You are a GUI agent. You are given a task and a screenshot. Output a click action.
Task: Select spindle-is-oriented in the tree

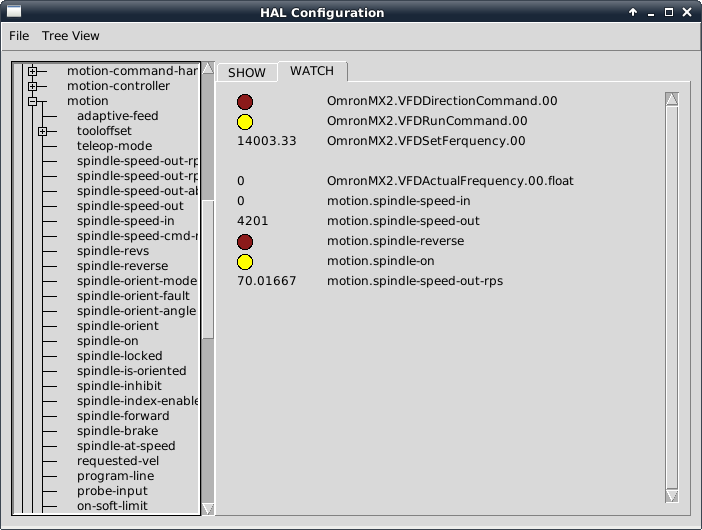(132, 371)
